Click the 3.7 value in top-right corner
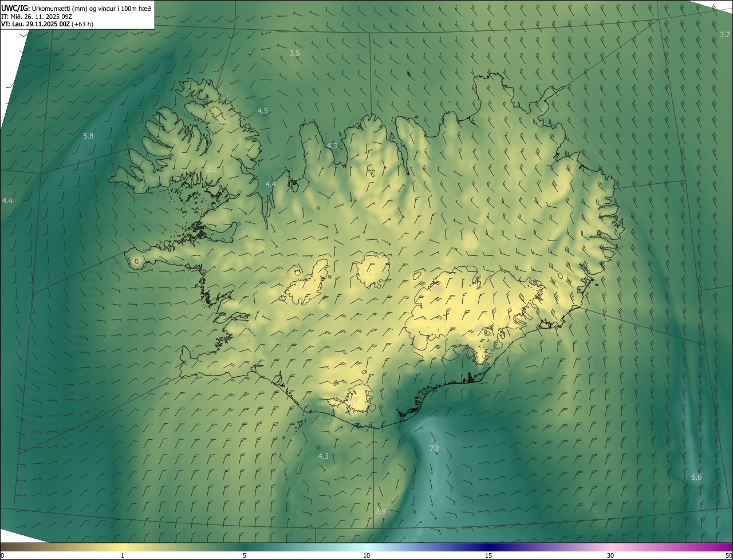Image resolution: width=733 pixels, height=560 pixels. [x=725, y=35]
